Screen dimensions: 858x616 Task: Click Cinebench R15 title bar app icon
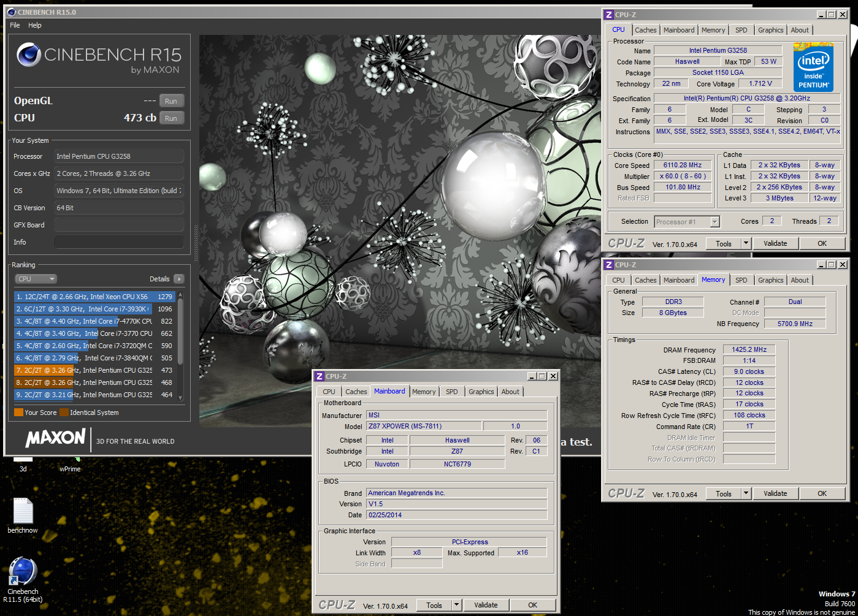click(12, 12)
